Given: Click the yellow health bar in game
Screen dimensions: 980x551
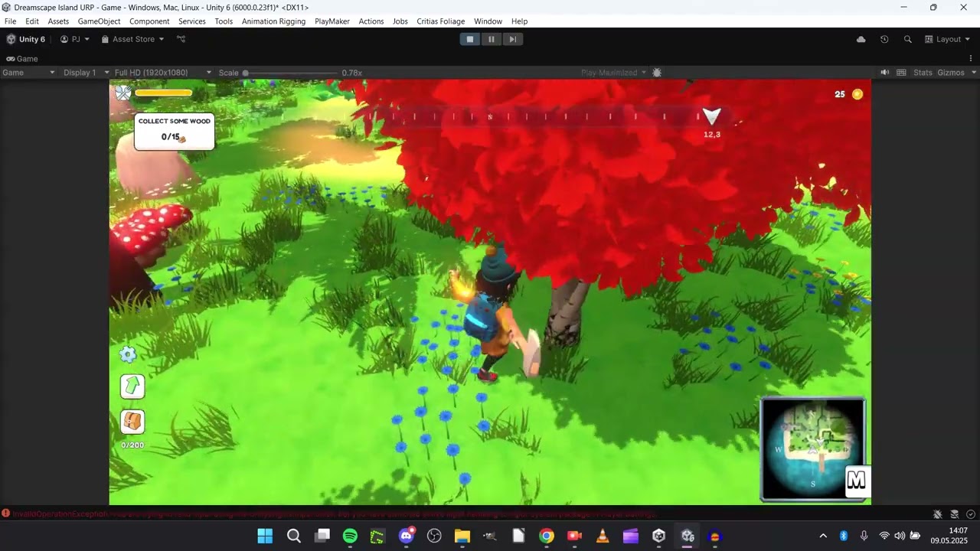Looking at the screenshot, I should pos(164,93).
